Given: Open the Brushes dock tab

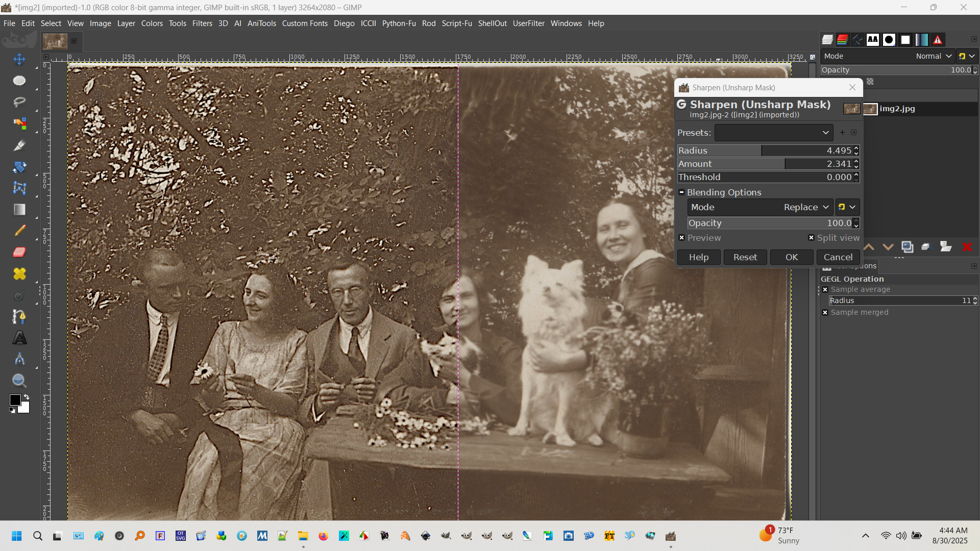Looking at the screenshot, I should coord(889,39).
